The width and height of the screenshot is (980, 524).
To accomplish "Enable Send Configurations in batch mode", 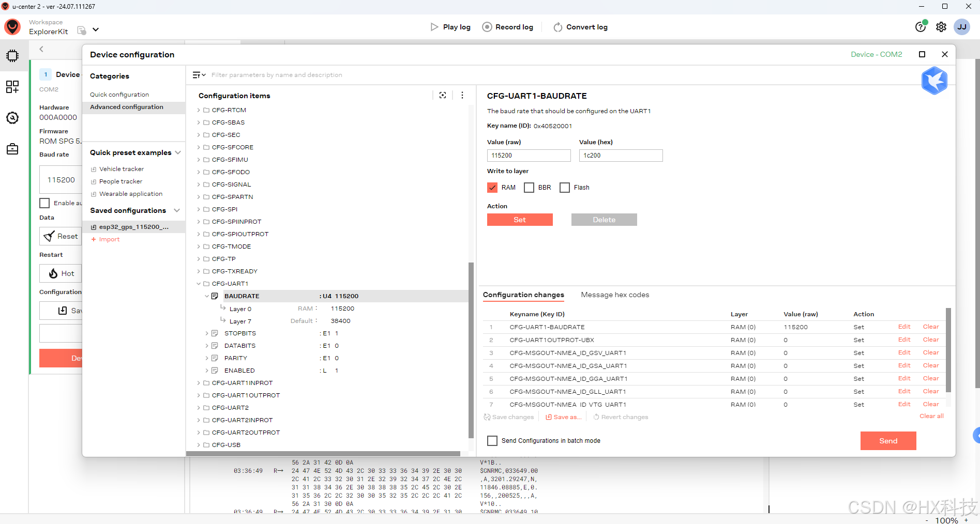I will [x=492, y=441].
